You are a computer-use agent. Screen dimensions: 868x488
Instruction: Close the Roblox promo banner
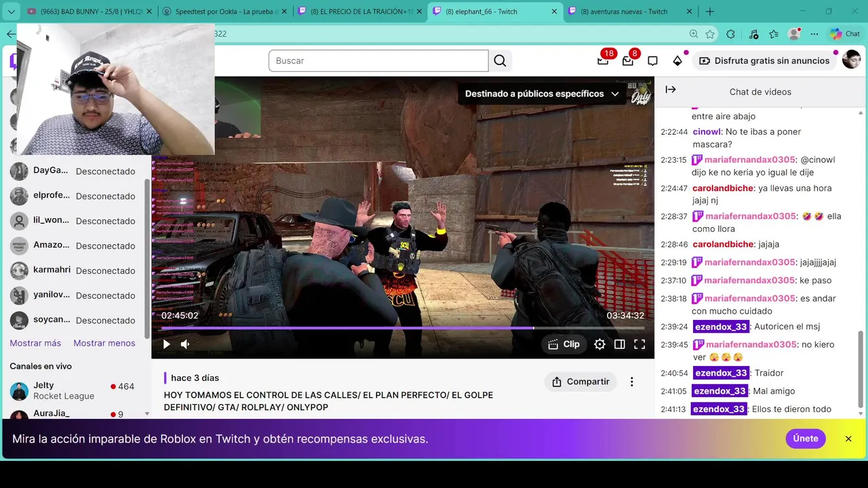click(x=848, y=439)
